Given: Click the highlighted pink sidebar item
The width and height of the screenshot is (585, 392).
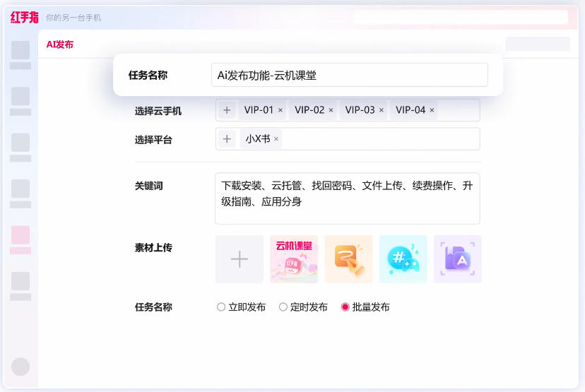Looking at the screenshot, I should tap(20, 239).
